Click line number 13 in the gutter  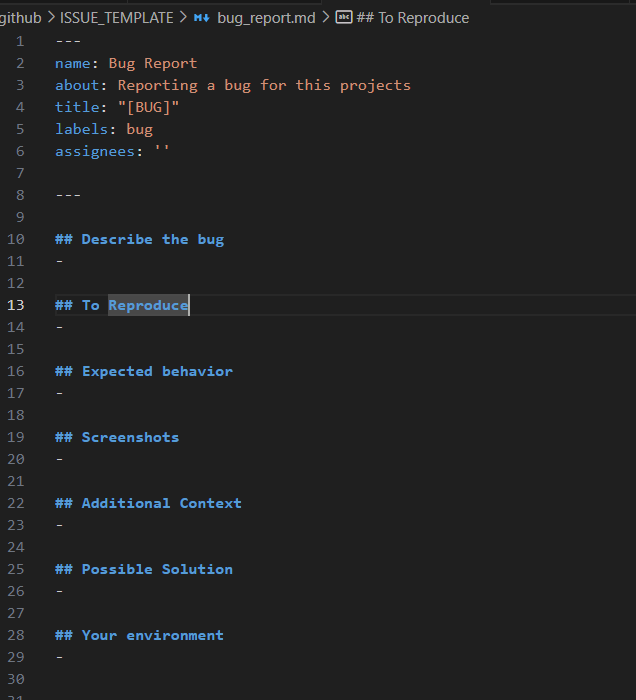[16, 305]
